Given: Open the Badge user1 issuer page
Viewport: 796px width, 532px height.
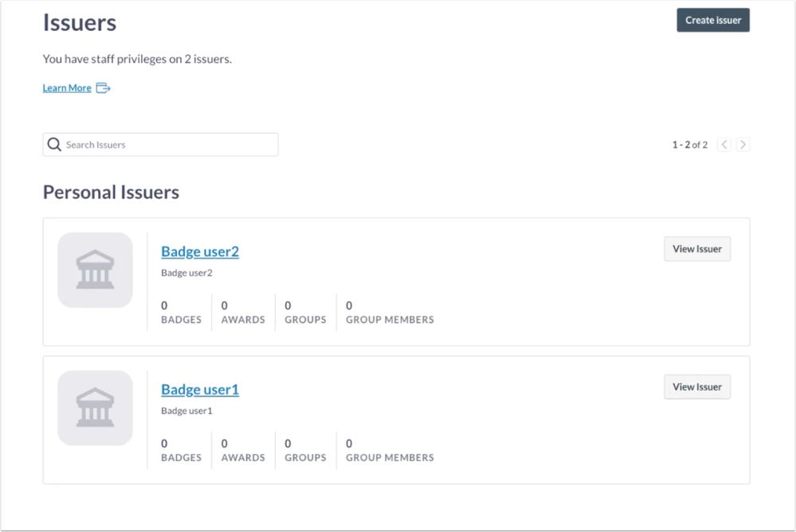Looking at the screenshot, I should 199,389.
